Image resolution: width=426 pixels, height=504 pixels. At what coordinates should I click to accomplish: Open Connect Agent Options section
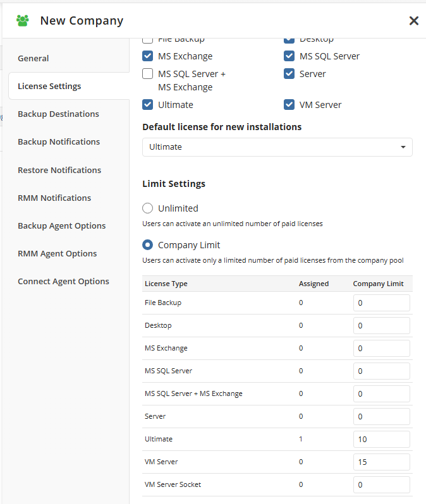tap(63, 282)
